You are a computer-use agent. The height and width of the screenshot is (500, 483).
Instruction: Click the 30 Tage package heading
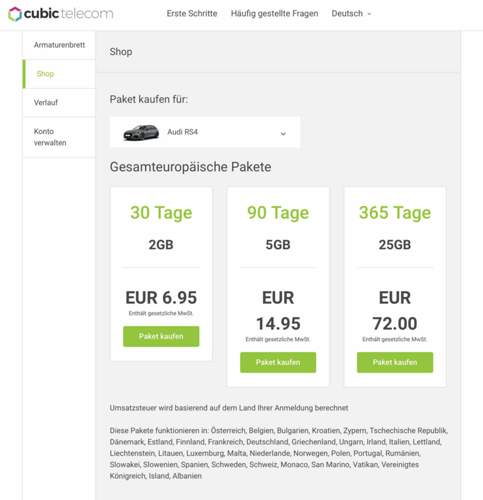(161, 213)
